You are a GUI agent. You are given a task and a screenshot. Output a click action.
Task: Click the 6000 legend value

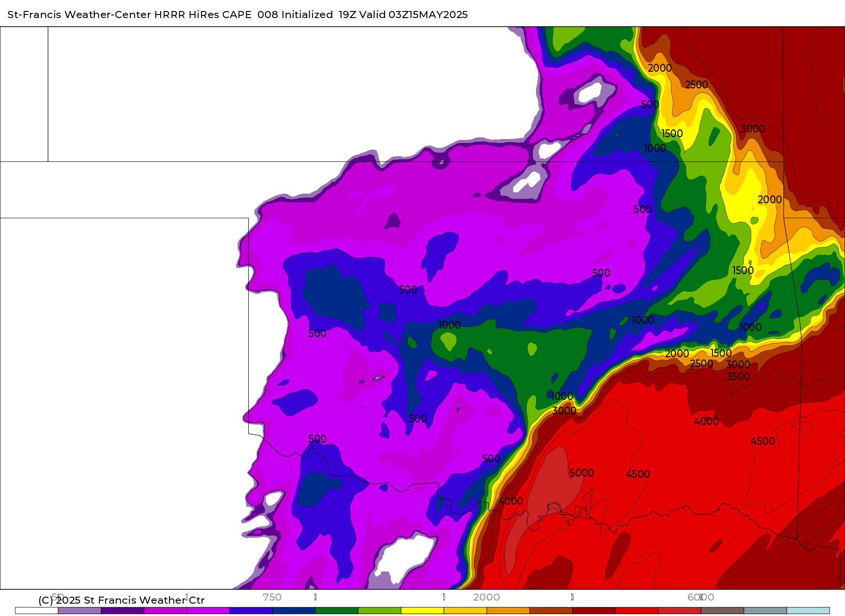(x=701, y=597)
